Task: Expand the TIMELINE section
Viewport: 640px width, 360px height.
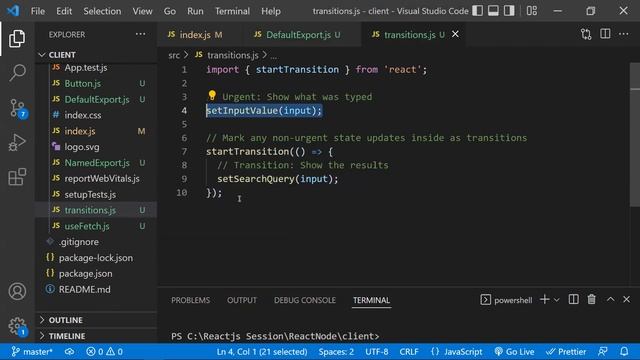Action: 96,336
